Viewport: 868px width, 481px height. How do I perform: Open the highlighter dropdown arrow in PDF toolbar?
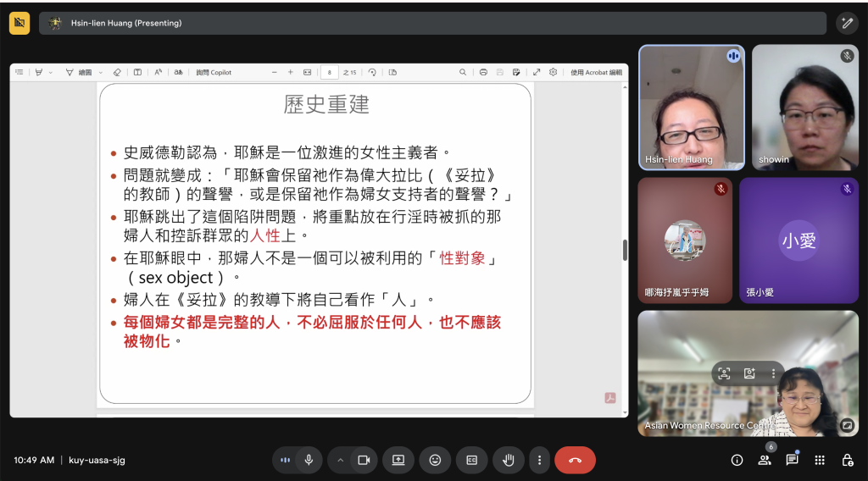point(51,73)
